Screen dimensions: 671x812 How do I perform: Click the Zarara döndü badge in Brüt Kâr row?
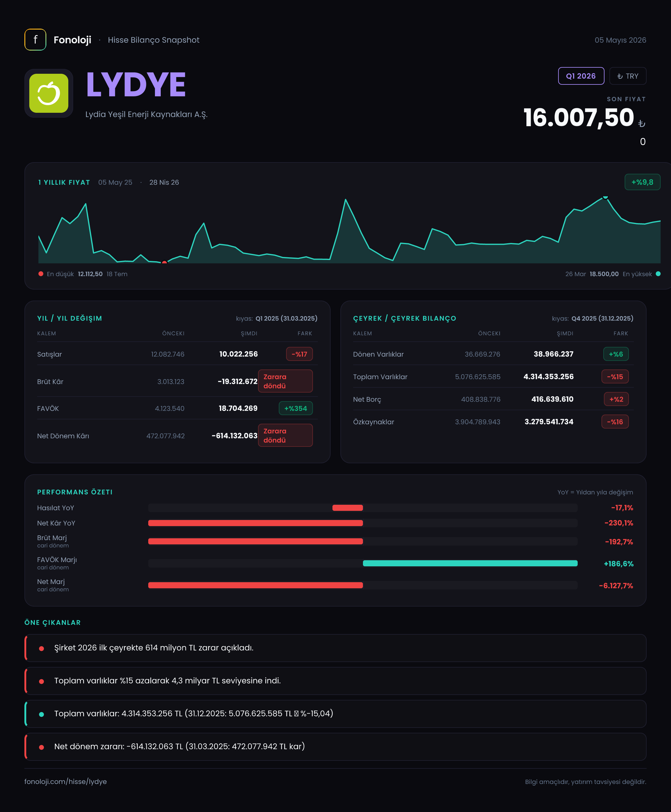285,381
